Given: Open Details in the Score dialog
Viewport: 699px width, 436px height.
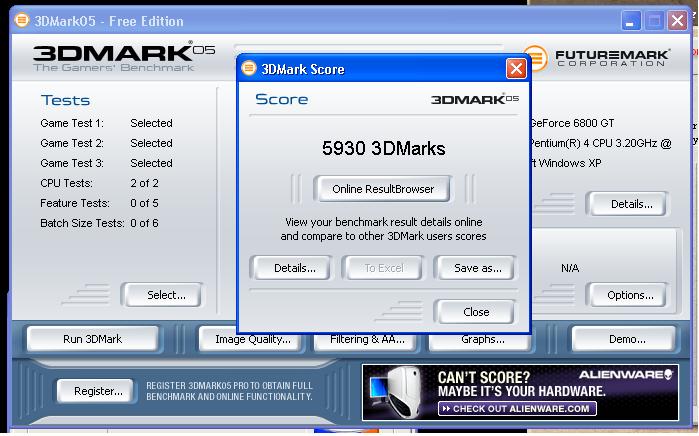Looking at the screenshot, I should click(x=294, y=268).
